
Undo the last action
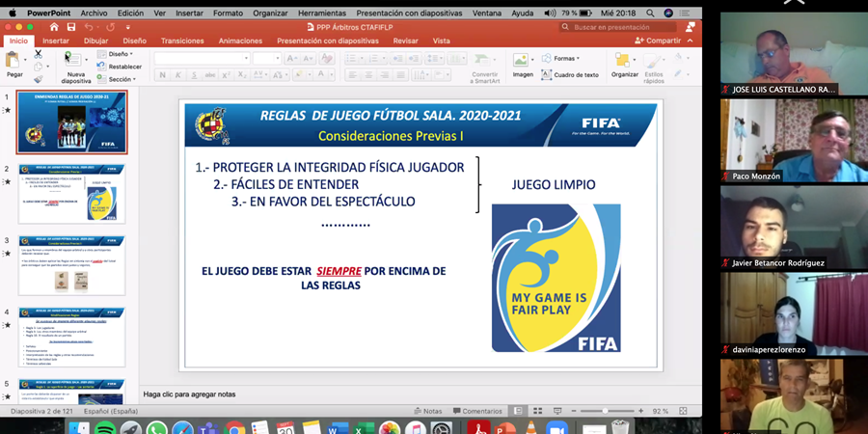point(89,27)
